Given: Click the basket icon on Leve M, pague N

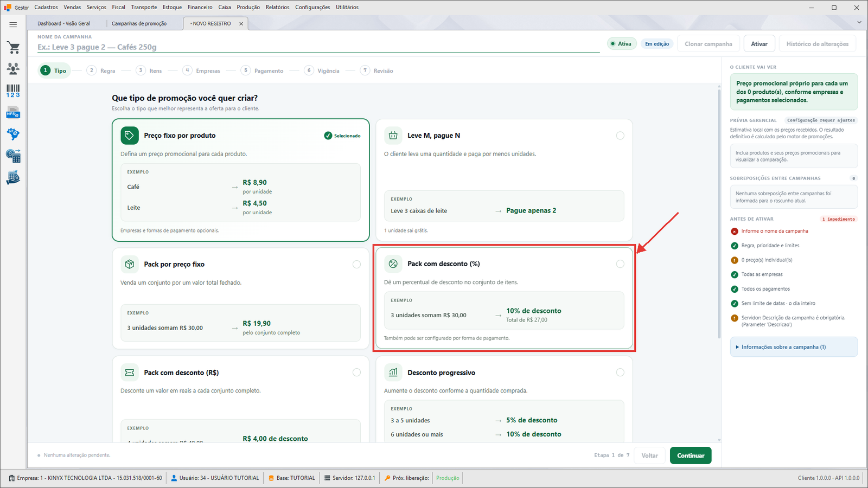Looking at the screenshot, I should click(x=393, y=136).
